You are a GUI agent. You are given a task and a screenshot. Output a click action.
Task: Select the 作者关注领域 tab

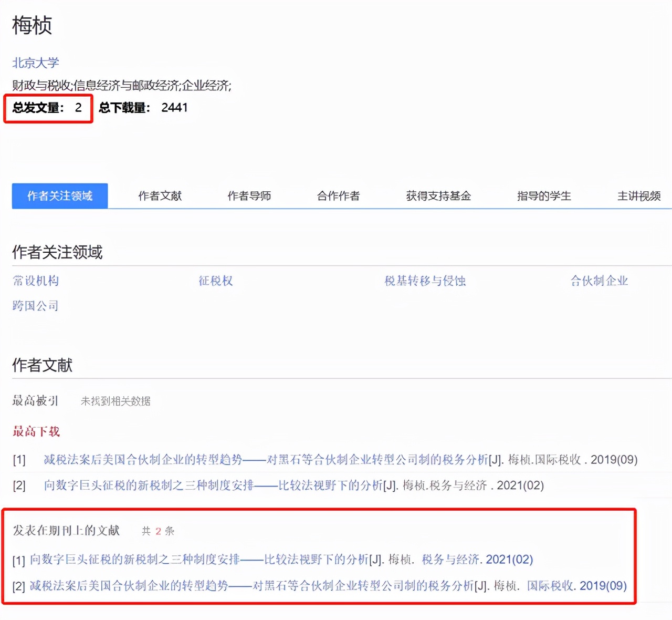coord(59,195)
